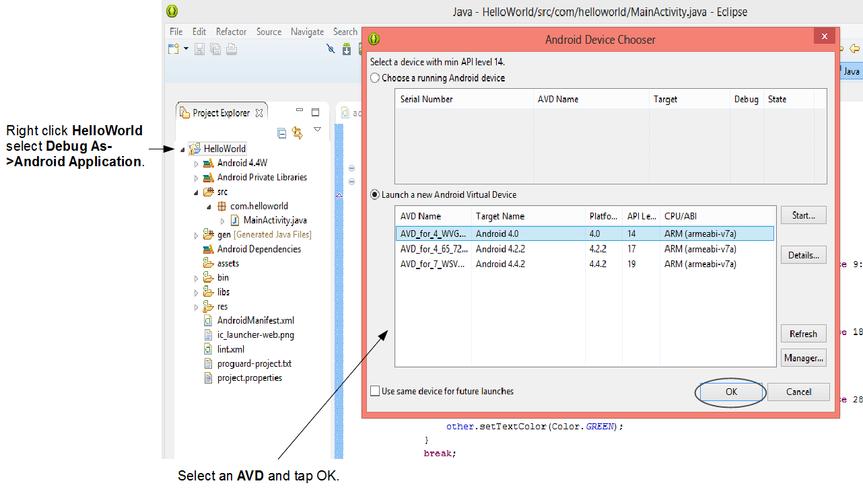
Task: Click the Start... button
Action: (x=804, y=215)
